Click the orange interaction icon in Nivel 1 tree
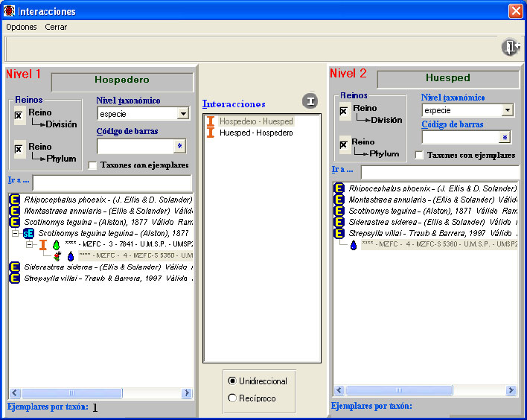Image resolution: width=527 pixels, height=420 pixels. [43, 244]
